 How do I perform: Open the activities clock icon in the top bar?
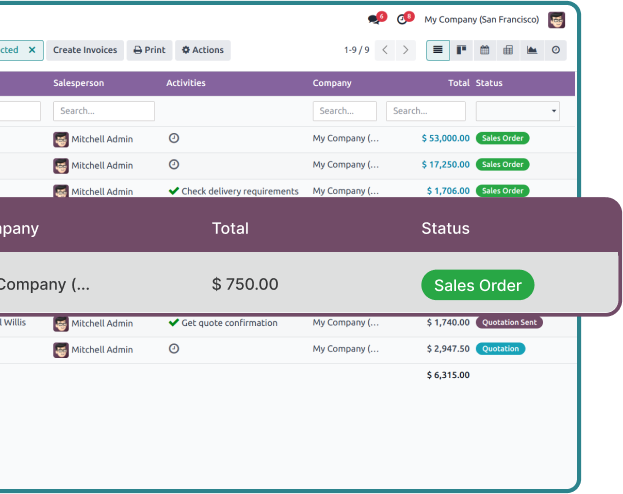(403, 20)
